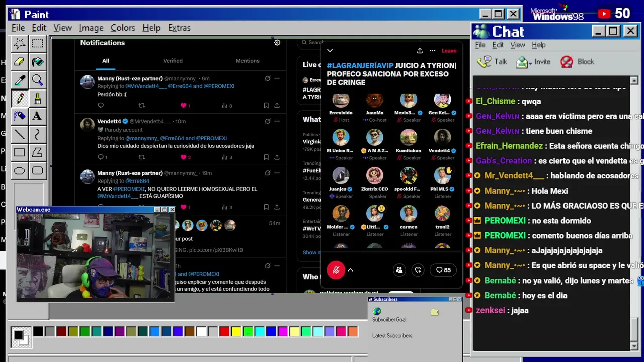Open the Space's 85 comments button
The height and width of the screenshot is (362, 644).
[443, 270]
